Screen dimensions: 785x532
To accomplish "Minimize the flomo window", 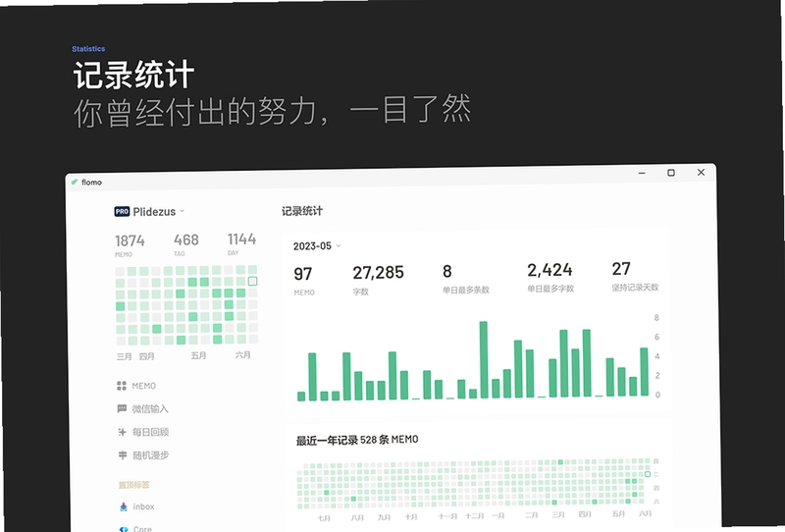I will pyautogui.click(x=642, y=174).
